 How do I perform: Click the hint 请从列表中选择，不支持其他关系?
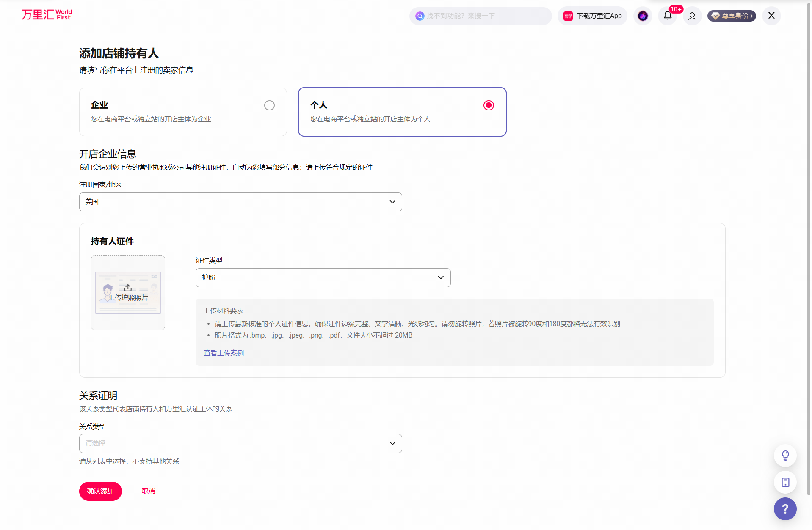(x=129, y=461)
